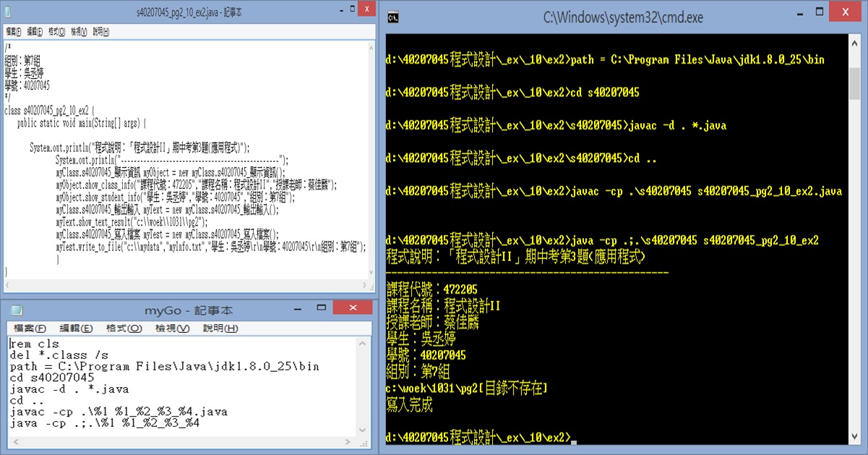Click '學號:40207045' comment line in java Notepad

(x=27, y=85)
